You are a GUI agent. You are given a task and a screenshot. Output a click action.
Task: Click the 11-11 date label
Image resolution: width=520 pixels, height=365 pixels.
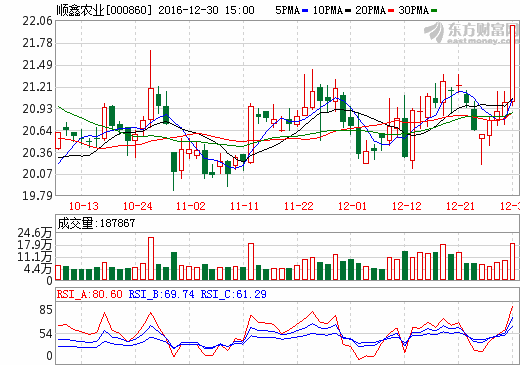pyautogui.click(x=244, y=206)
